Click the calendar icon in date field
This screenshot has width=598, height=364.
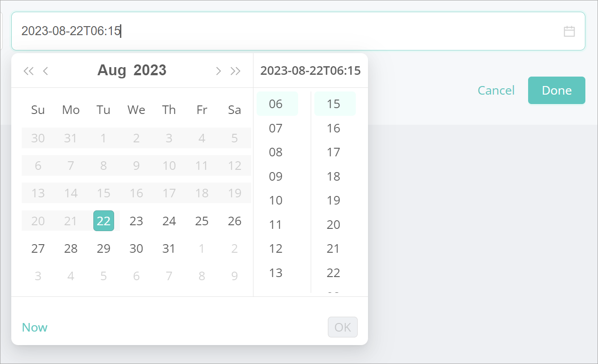(x=569, y=31)
